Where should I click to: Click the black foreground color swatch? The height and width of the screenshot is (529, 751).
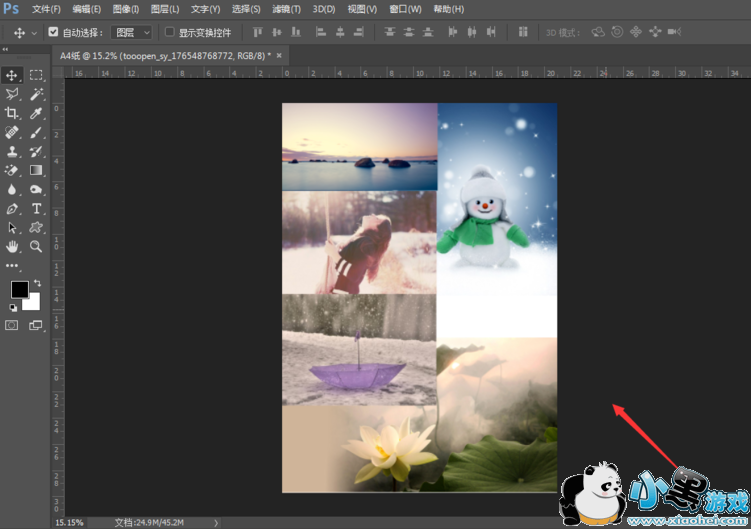coord(19,289)
